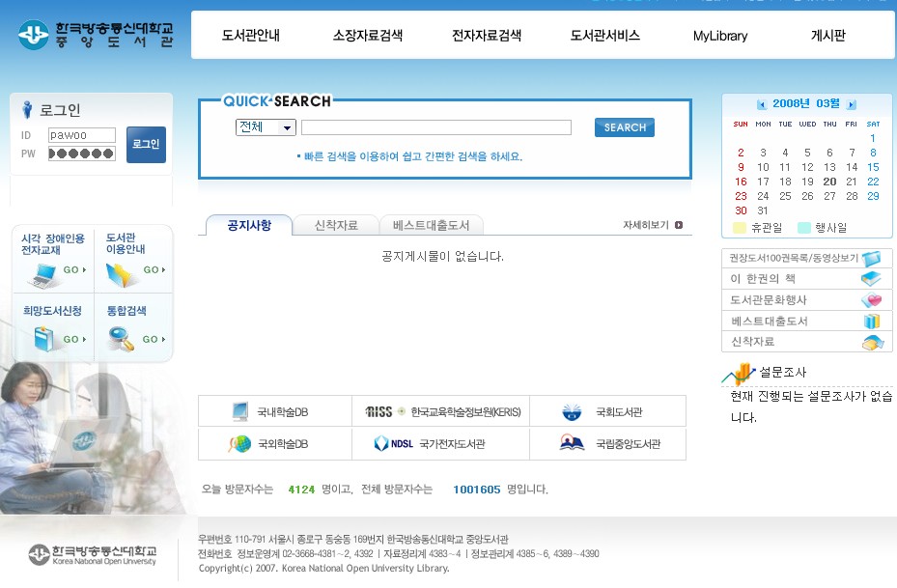Open the 국외학술DB link
897x588 pixels.
tap(283, 444)
